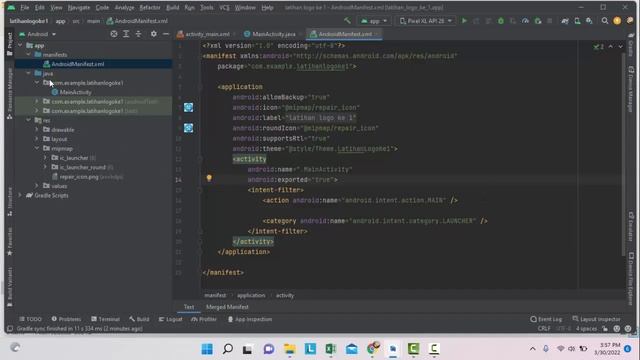Open Excel from the taskbar

pos(331,349)
